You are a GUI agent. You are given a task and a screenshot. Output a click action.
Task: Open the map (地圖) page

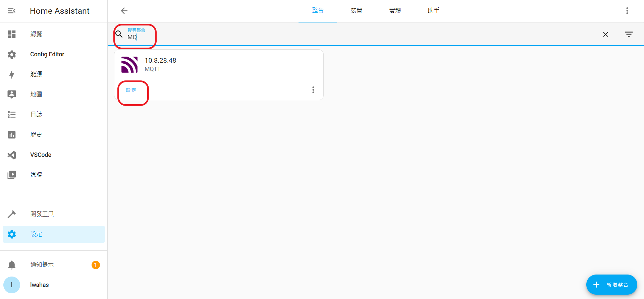click(x=36, y=95)
